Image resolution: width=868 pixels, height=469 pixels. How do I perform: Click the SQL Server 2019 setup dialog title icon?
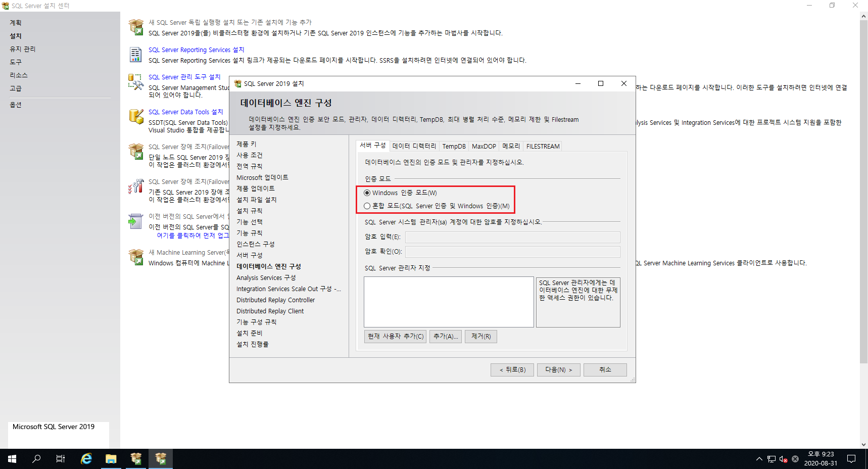point(237,84)
